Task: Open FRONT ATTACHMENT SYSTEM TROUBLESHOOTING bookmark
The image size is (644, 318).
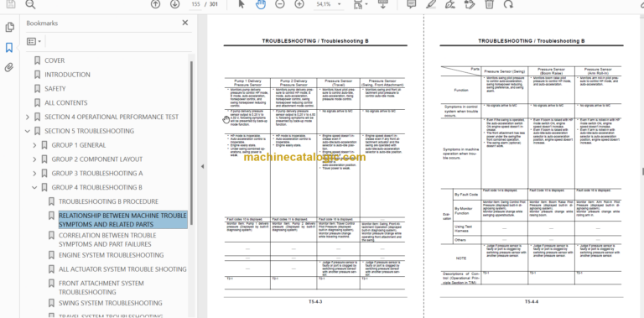Action: 101,288
